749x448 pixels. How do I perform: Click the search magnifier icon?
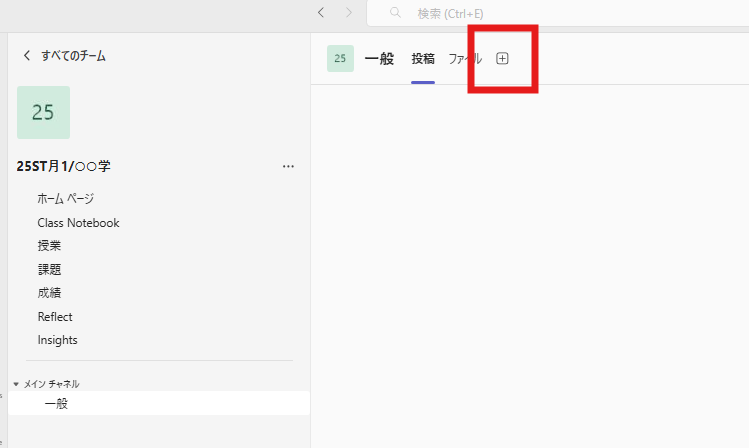395,12
